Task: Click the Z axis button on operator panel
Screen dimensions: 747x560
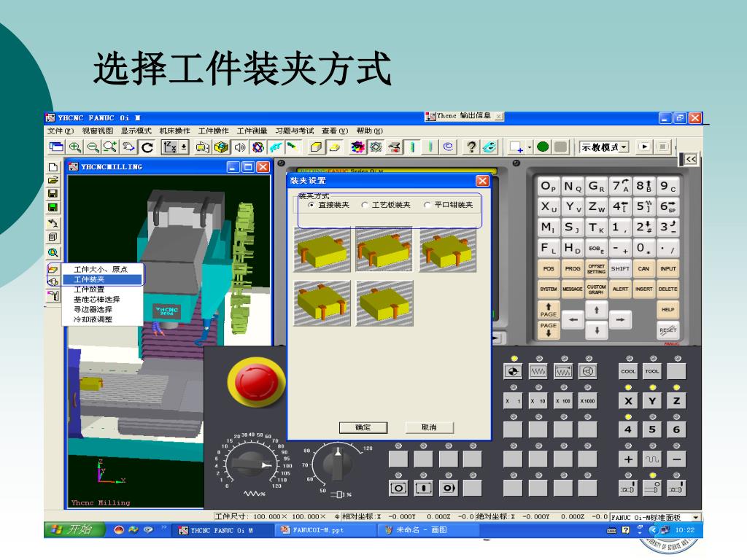Action: [676, 401]
